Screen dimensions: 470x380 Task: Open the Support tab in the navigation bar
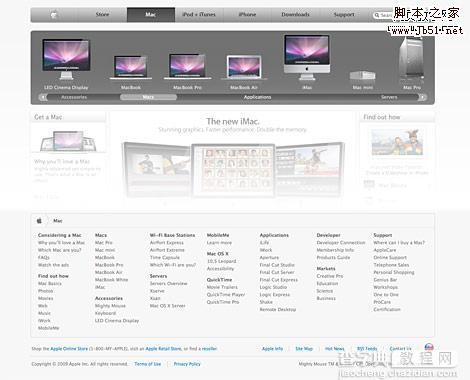pyautogui.click(x=344, y=15)
